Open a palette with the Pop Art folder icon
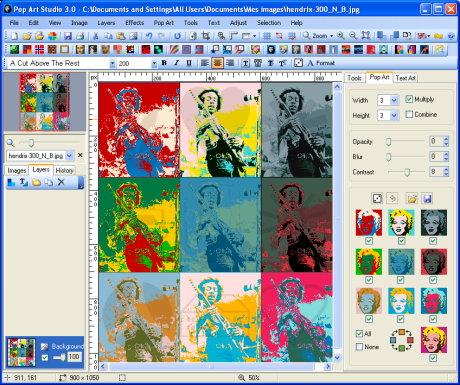The image size is (460, 385). coord(412,199)
